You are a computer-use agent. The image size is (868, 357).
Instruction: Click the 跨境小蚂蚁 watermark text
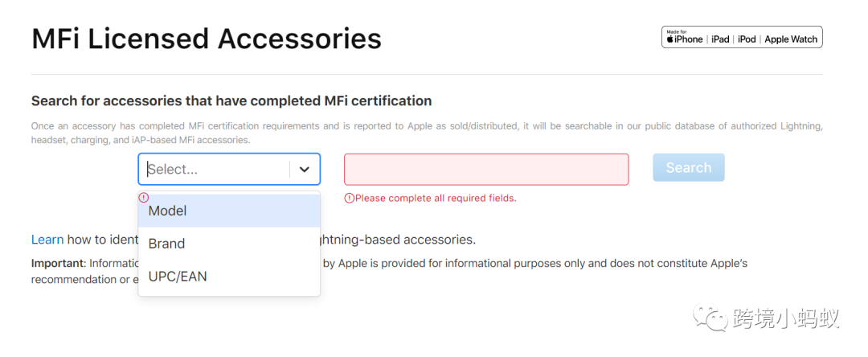[786, 318]
